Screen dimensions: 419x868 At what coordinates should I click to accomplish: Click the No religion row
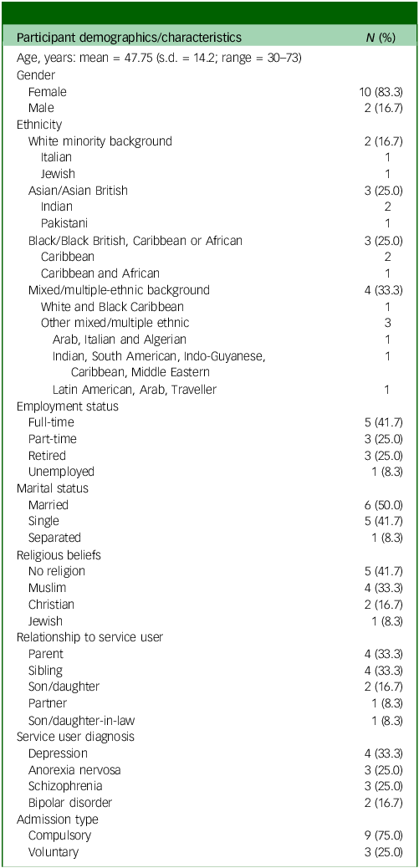[209, 571]
